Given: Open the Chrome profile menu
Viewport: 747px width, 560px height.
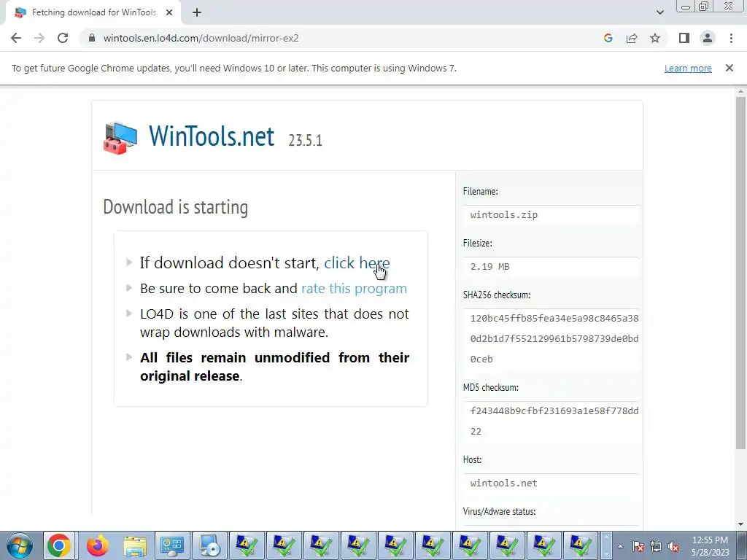Looking at the screenshot, I should pos(708,38).
